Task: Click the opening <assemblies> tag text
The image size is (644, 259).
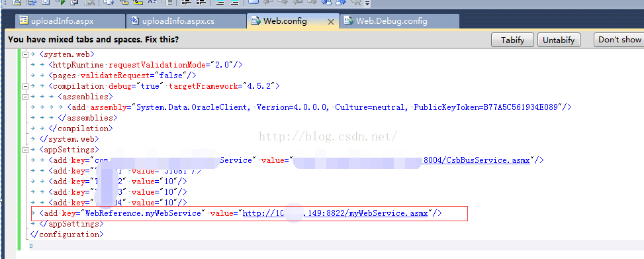Action: pos(85,97)
